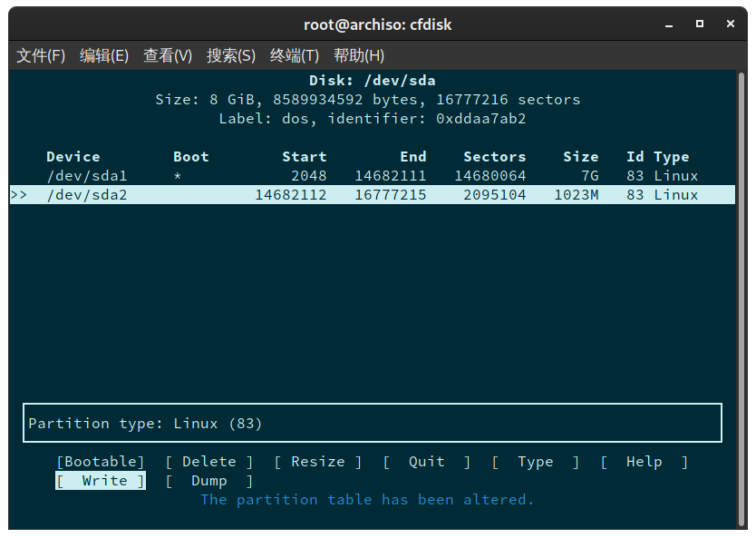756x538 pixels.
Task: Select the Type option in cfdisk
Action: click(x=535, y=462)
